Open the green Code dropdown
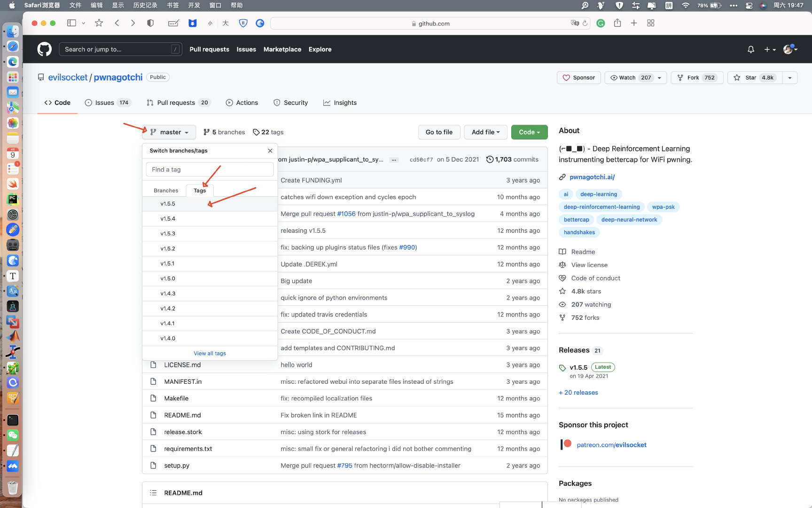Image resolution: width=812 pixels, height=508 pixels. [x=530, y=132]
